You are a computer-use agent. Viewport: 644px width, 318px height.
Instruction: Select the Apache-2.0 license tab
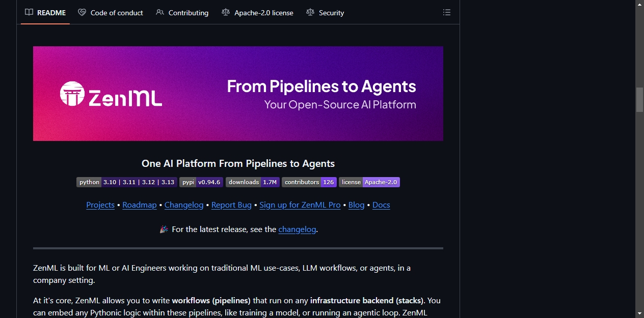point(258,13)
